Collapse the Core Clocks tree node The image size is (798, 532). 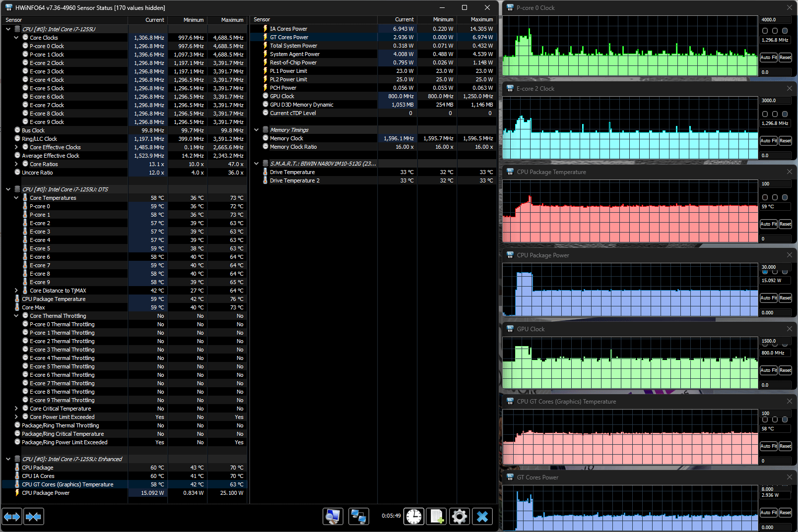(x=16, y=38)
